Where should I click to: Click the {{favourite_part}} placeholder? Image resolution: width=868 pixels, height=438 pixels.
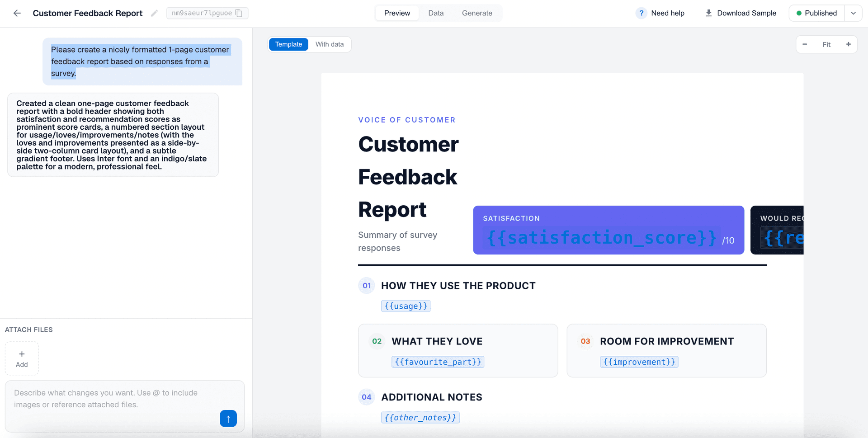[x=438, y=362]
